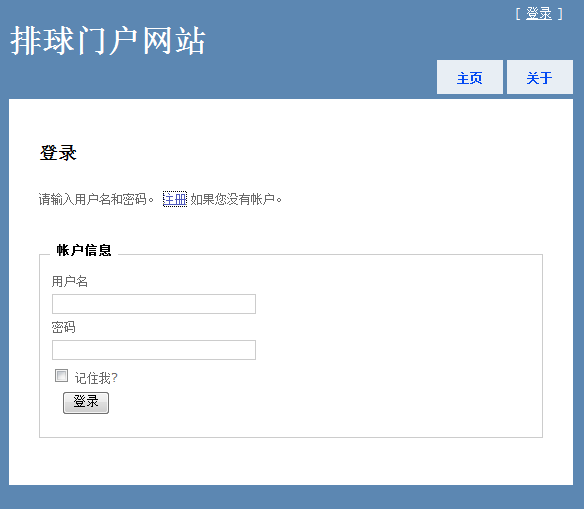Image resolution: width=584 pixels, height=509 pixels.
Task: Open the 关于 tab
Action: (x=540, y=77)
